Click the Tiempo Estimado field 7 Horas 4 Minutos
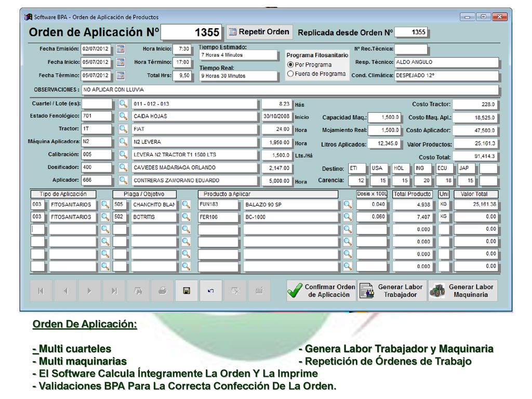Viewport: 532px width, 399px height. (x=238, y=55)
